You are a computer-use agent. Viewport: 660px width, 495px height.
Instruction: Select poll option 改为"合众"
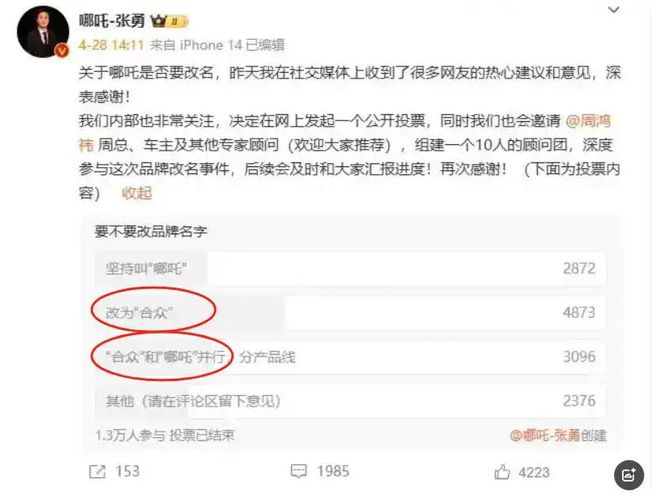point(351,312)
